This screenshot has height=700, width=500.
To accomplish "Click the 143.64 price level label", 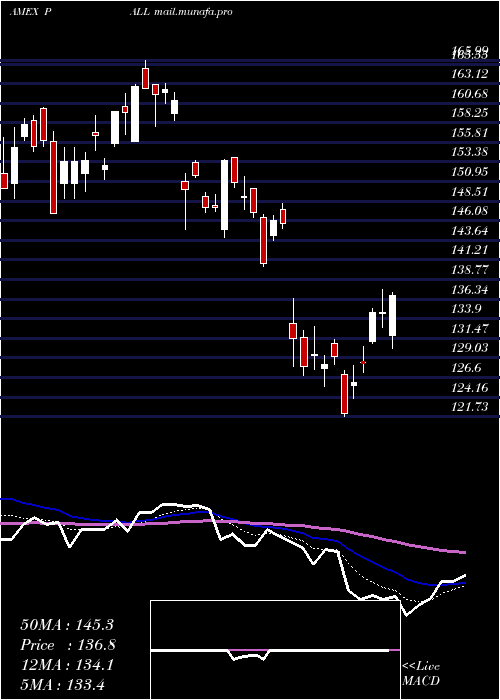I will click(470, 230).
